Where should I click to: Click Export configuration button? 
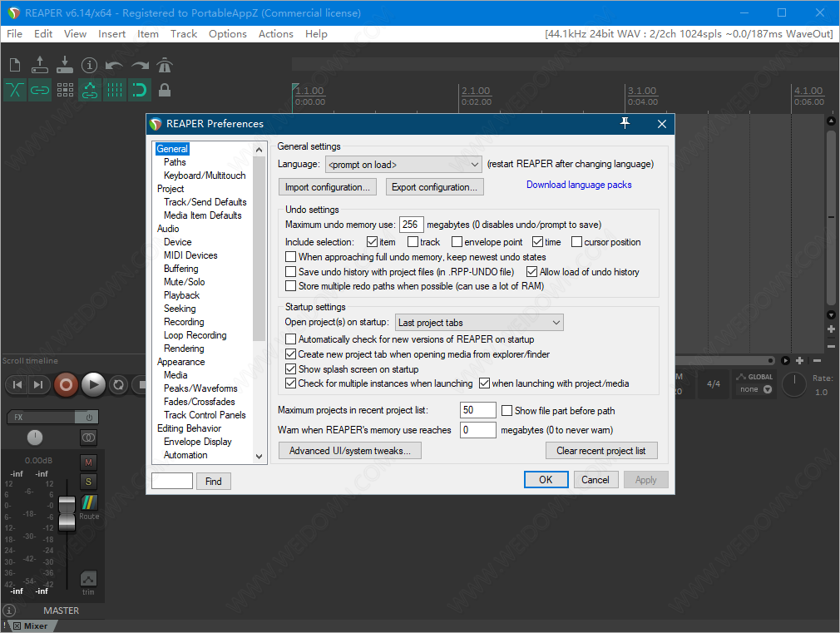[434, 187]
